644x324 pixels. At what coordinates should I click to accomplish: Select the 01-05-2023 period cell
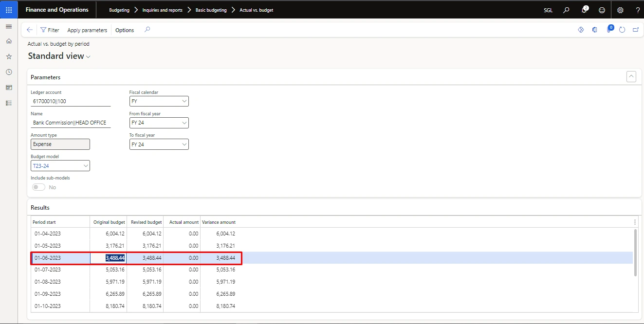[60, 246]
